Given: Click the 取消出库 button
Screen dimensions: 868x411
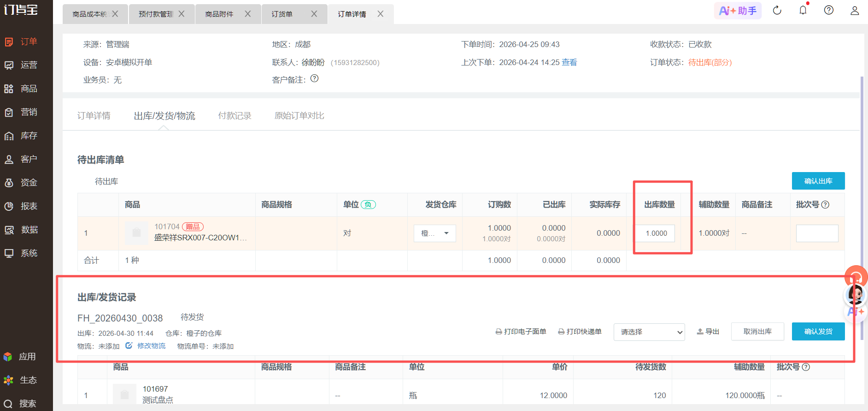Looking at the screenshot, I should [x=757, y=332].
